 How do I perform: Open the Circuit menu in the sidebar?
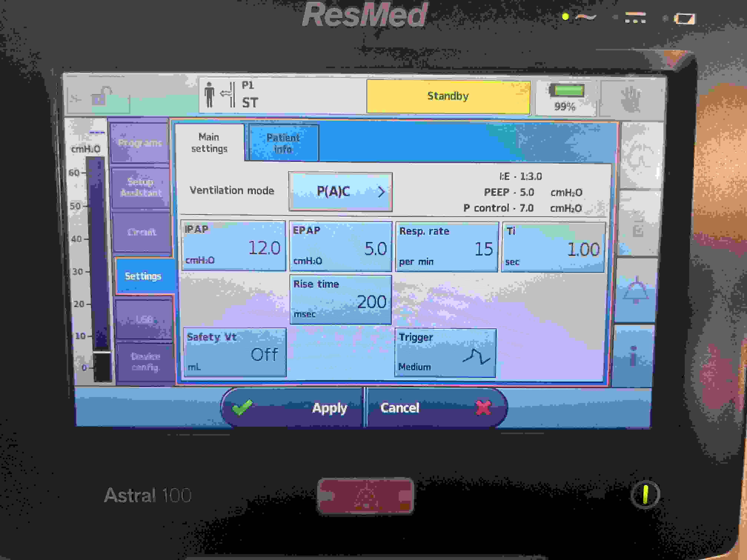pos(142,232)
